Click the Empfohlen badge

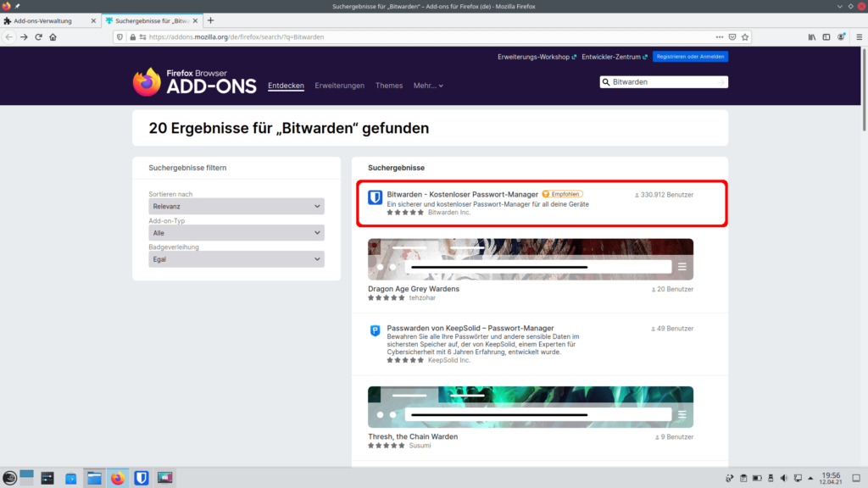point(562,194)
